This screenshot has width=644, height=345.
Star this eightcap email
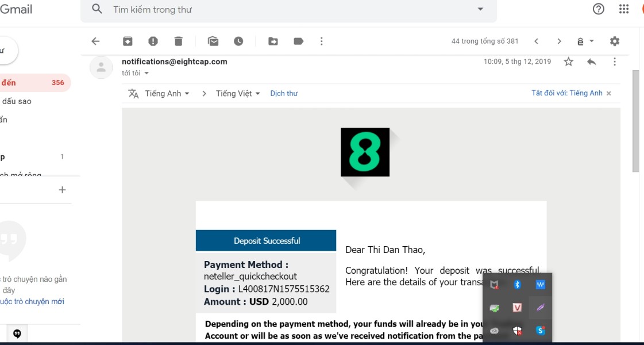tap(568, 62)
